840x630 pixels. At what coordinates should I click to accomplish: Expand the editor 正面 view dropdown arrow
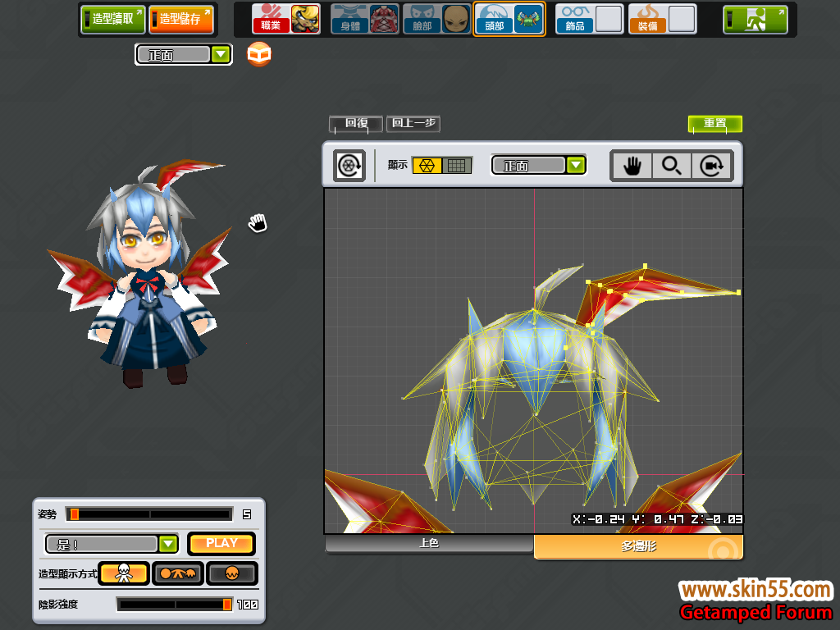point(576,166)
